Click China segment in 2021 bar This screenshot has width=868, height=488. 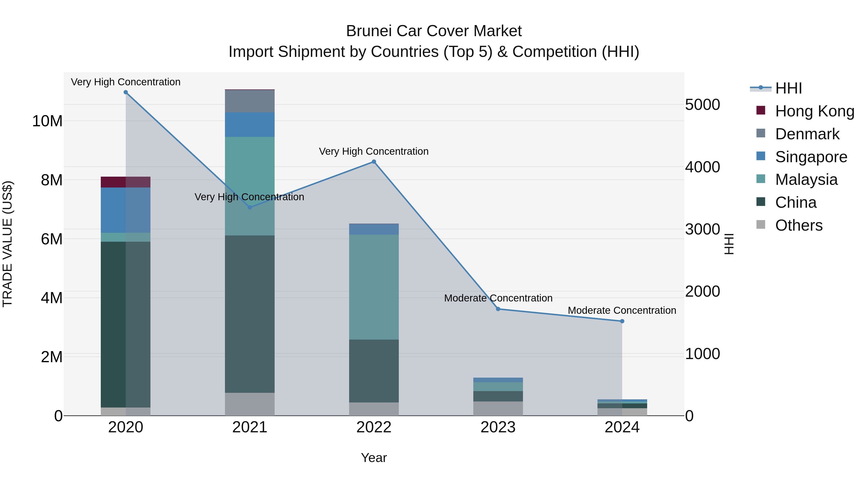point(250,314)
